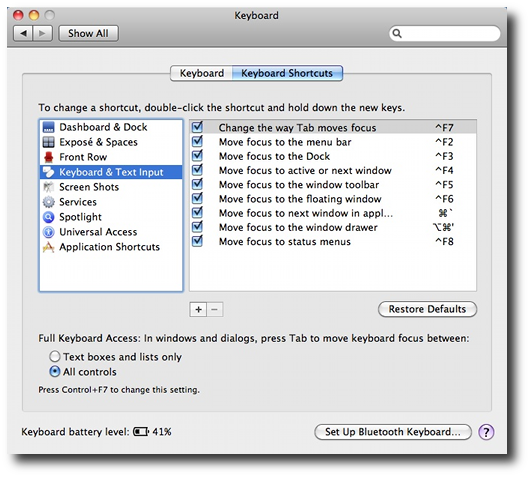This screenshot has height=477, width=530.
Task: Select the Screen Shots category
Action: [111, 187]
